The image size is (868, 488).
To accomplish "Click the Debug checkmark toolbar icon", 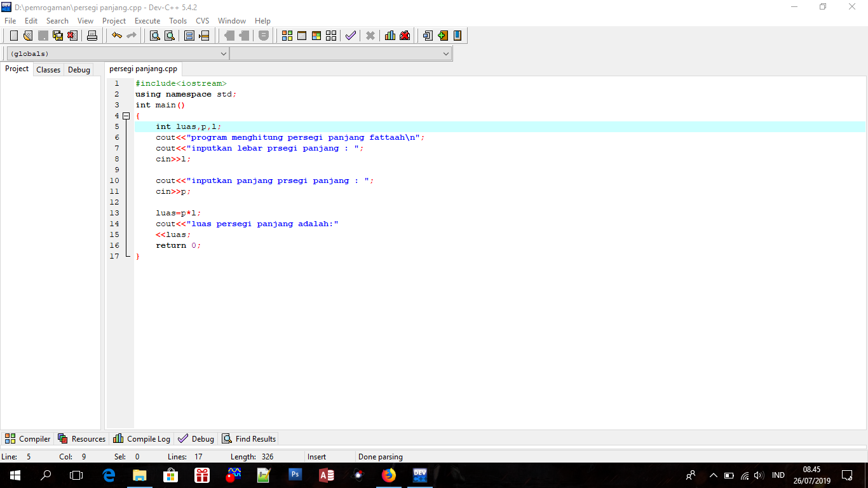I will [x=350, y=36].
